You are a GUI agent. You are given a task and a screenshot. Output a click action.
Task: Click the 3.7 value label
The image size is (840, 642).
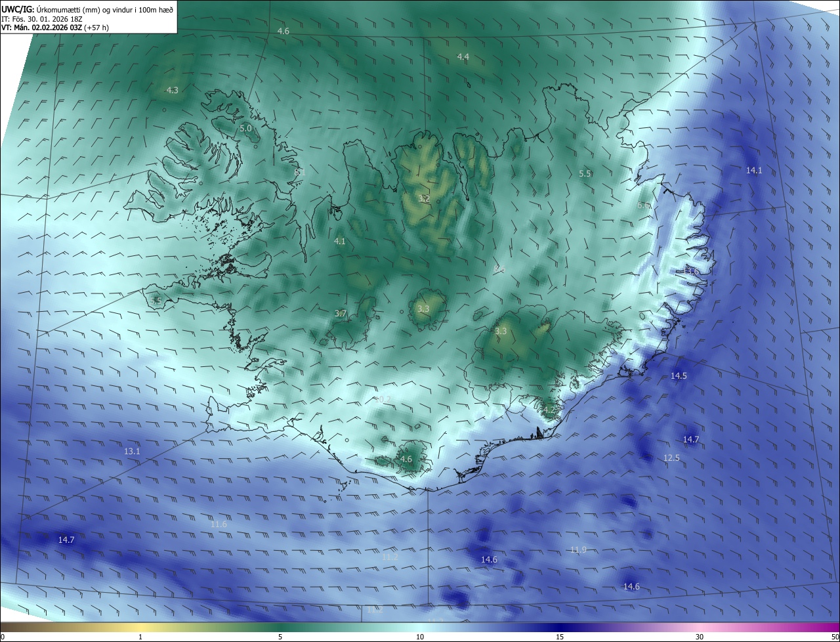340,314
